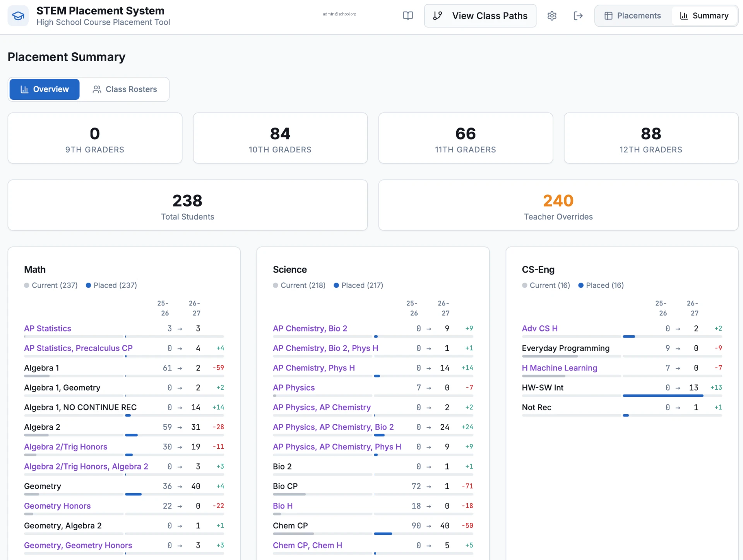Click the logout arrow icon

tap(578, 16)
